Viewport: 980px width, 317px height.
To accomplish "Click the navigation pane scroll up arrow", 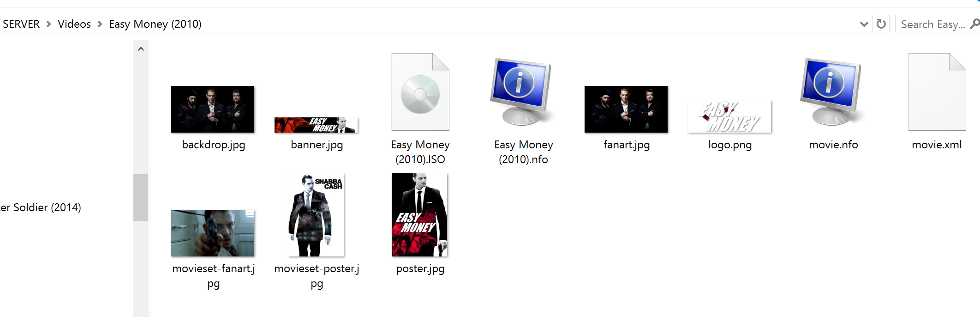I will click(x=141, y=49).
